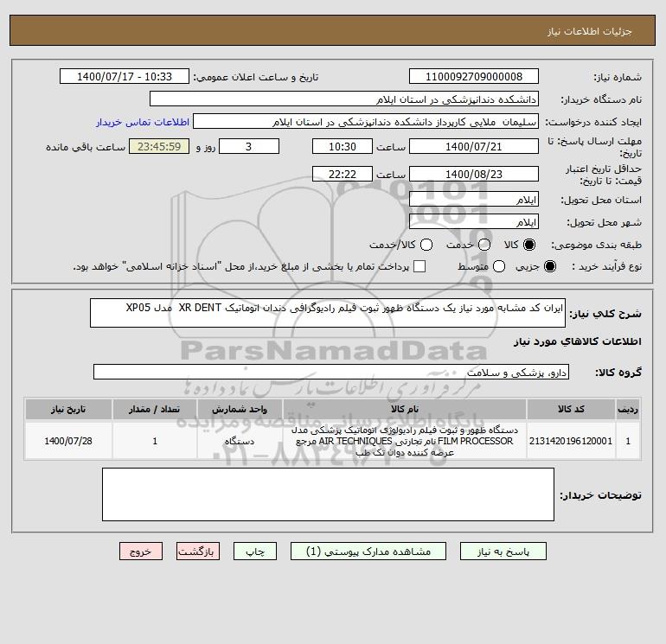Click the FILM PROCESSOR product name cell
Viewport: 666px width, 644px height.
click(x=405, y=441)
